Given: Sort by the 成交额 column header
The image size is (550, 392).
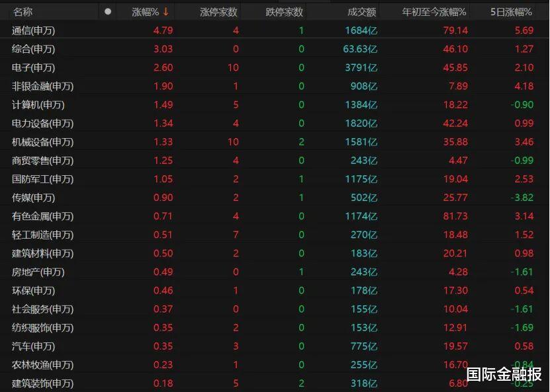Looking at the screenshot, I should point(361,12).
